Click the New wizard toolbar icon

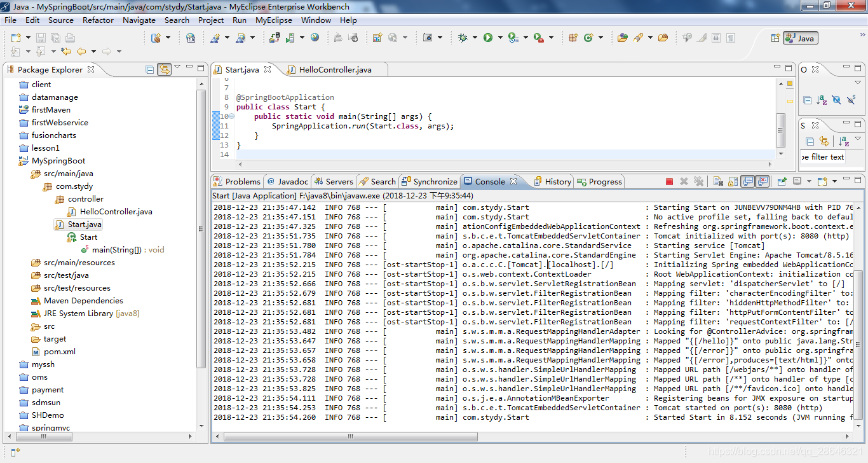[15, 38]
